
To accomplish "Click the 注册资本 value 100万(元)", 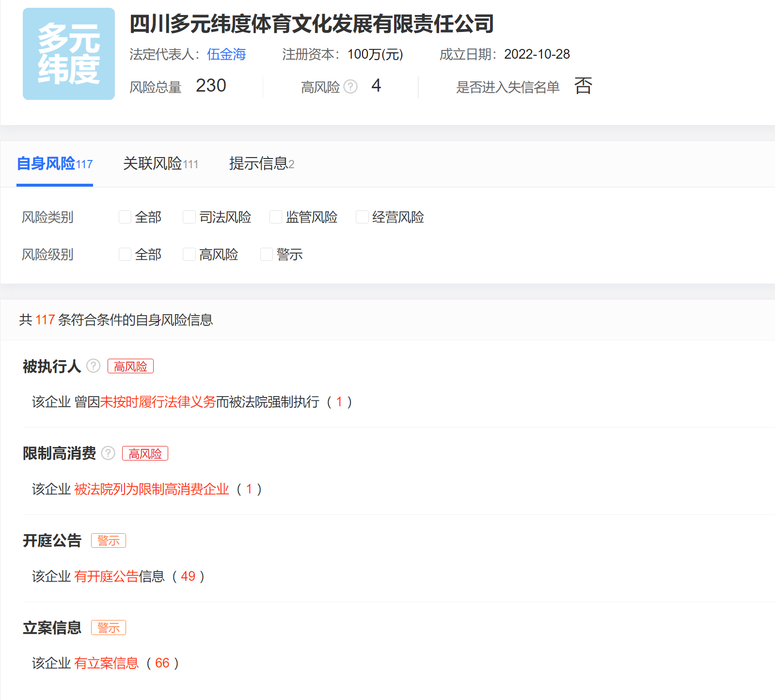I will point(375,54).
